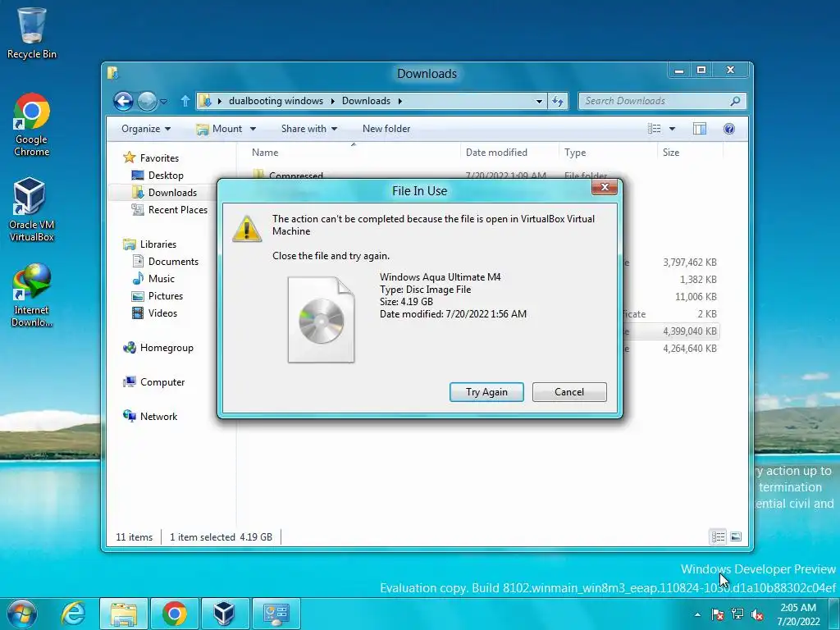Open the Share with menu

(309, 129)
